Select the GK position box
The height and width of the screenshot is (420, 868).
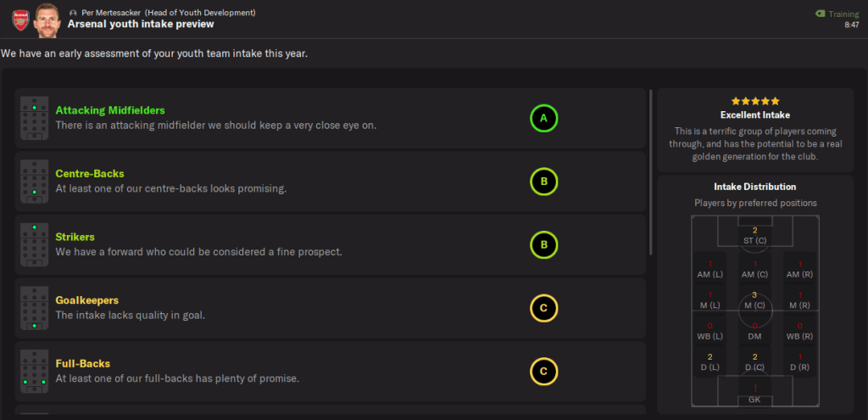point(754,394)
